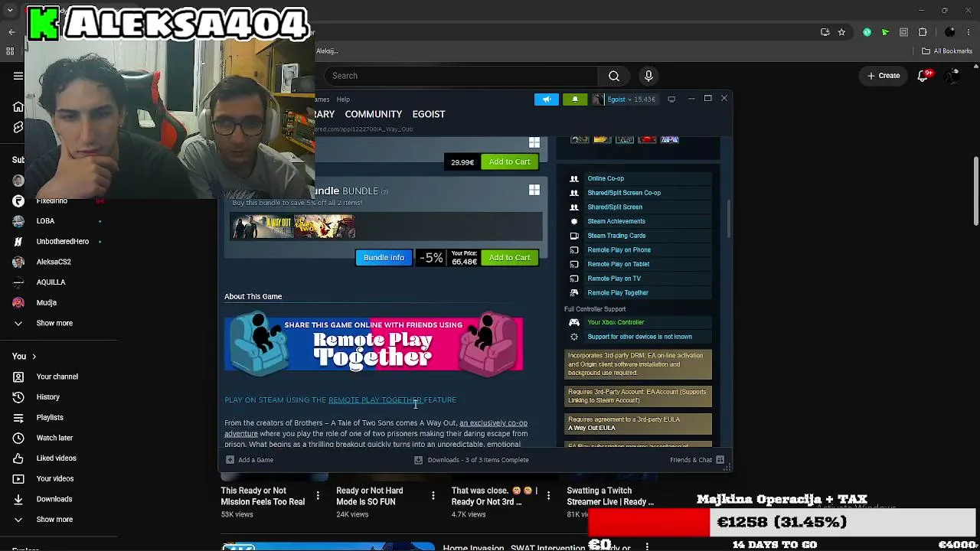
Task: Click the Watch later clock icon
Action: pos(18,438)
